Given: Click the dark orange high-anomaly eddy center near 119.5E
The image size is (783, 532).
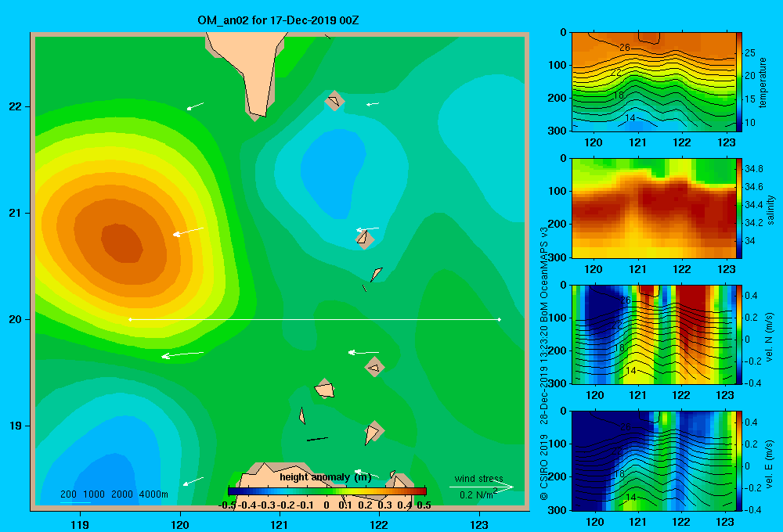Looking at the screenshot, I should tap(122, 243).
